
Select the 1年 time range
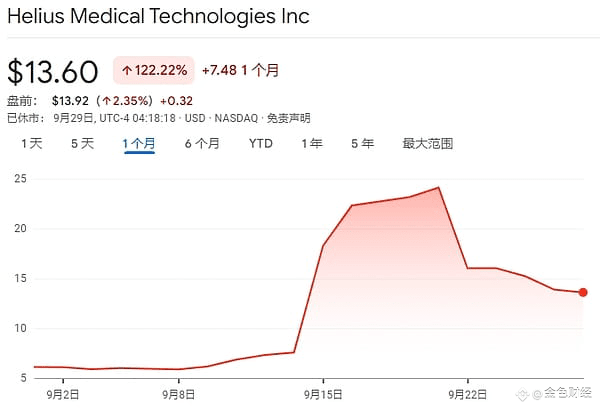(x=312, y=144)
